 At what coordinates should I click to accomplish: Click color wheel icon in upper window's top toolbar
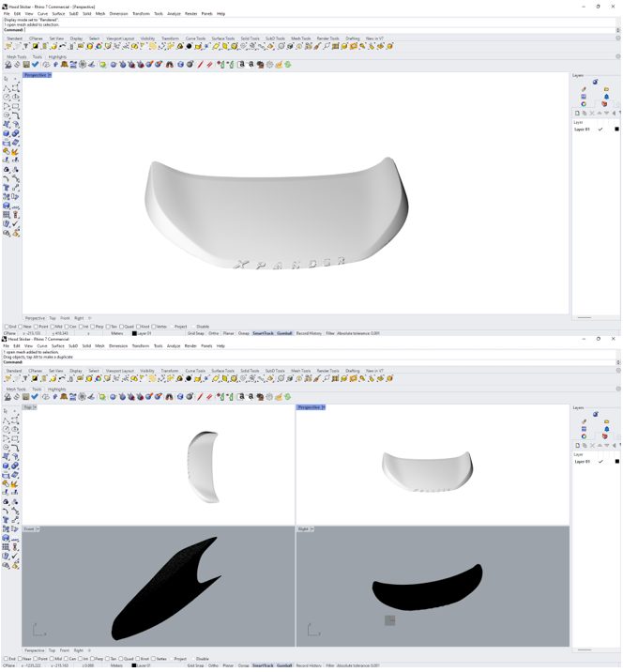[99, 46]
